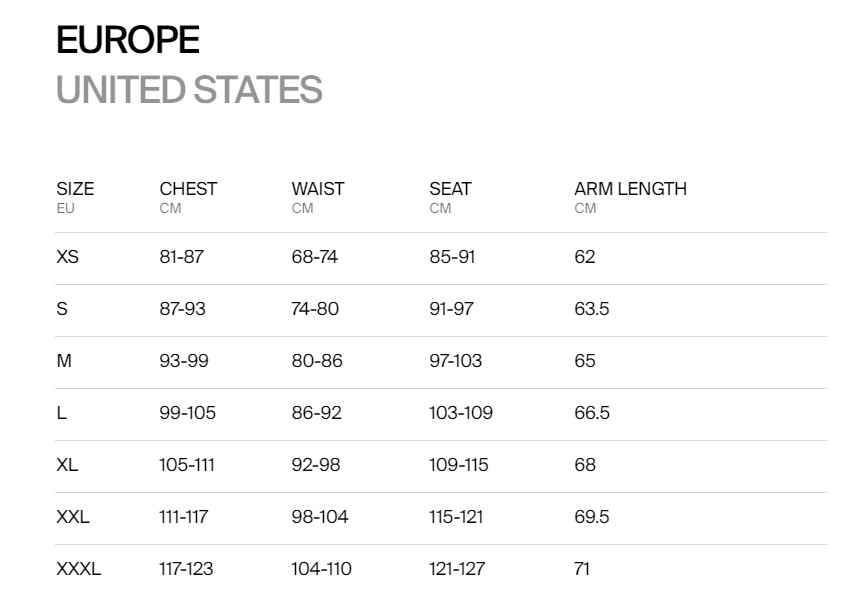Select the XXXL size row label
This screenshot has height=593, width=848.
point(78,569)
